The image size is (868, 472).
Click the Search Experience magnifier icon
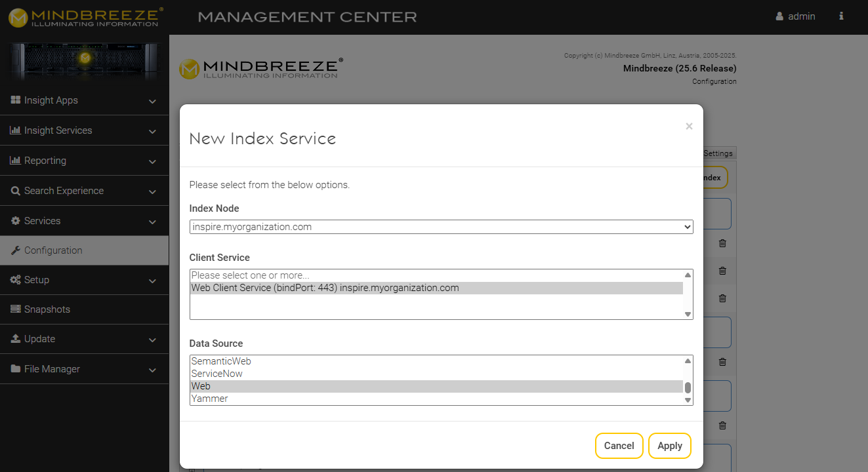point(16,191)
